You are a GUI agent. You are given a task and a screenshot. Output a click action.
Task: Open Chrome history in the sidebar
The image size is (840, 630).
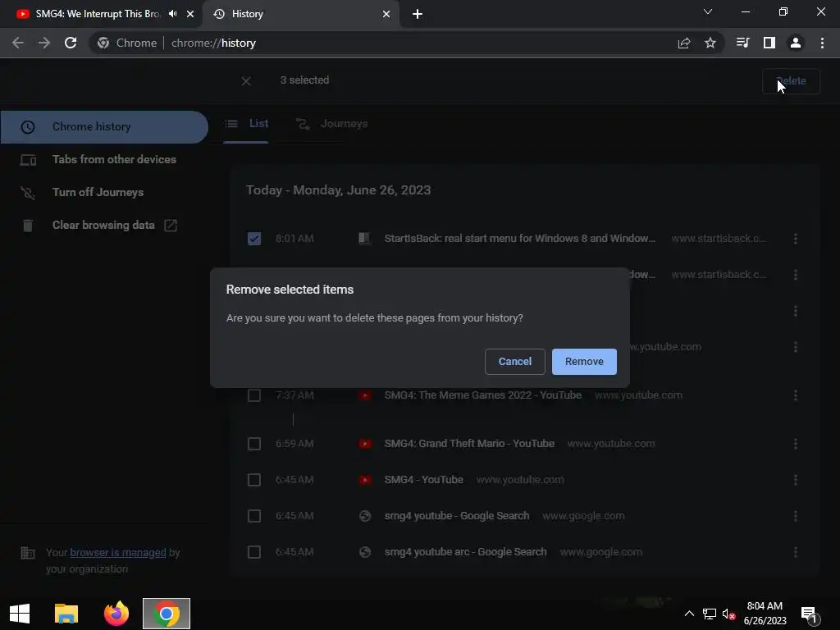pyautogui.click(x=104, y=127)
